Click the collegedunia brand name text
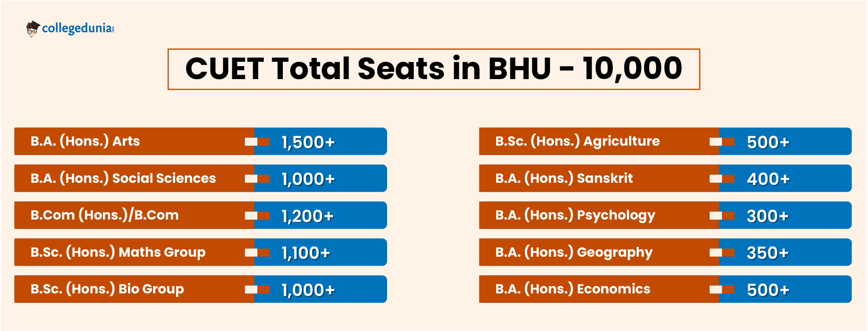868x331 pixels. [78, 29]
